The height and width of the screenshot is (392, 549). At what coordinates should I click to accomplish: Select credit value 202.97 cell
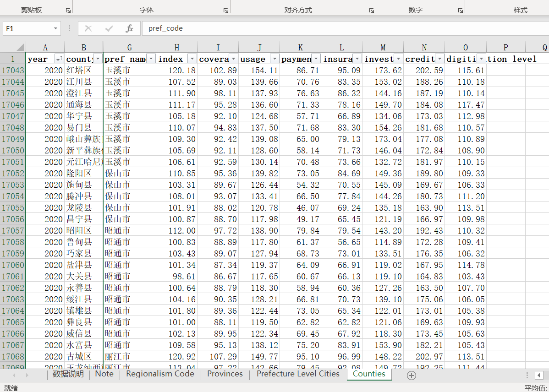point(424,357)
